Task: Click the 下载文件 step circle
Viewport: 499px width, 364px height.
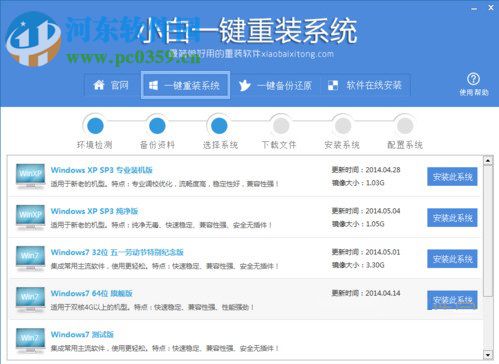Action: (281, 126)
